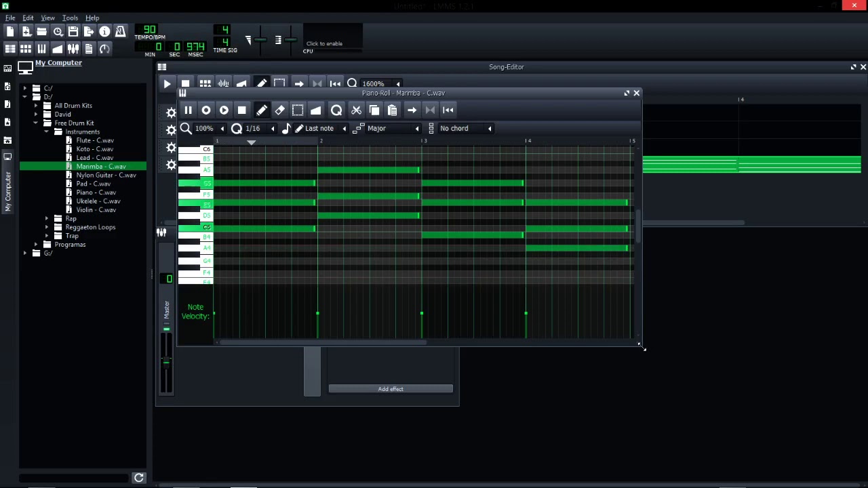Show the Song-Editor window from the main toolbar
The height and width of the screenshot is (488, 868).
click(x=10, y=49)
